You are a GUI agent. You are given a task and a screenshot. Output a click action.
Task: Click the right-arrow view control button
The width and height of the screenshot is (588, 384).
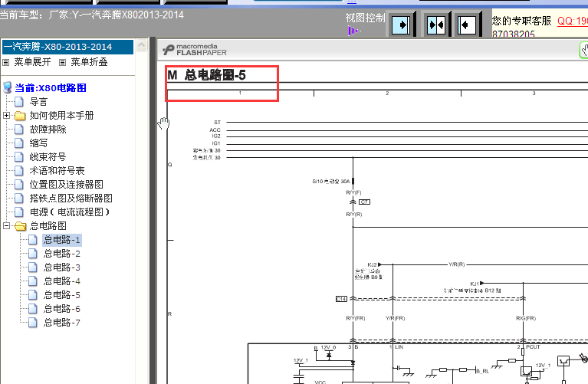point(401,25)
